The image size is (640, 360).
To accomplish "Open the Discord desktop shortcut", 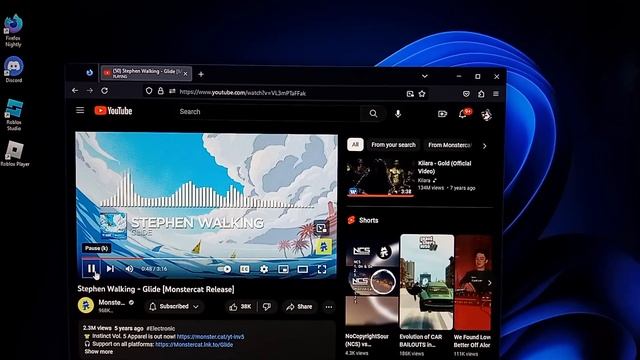I will click(13, 70).
